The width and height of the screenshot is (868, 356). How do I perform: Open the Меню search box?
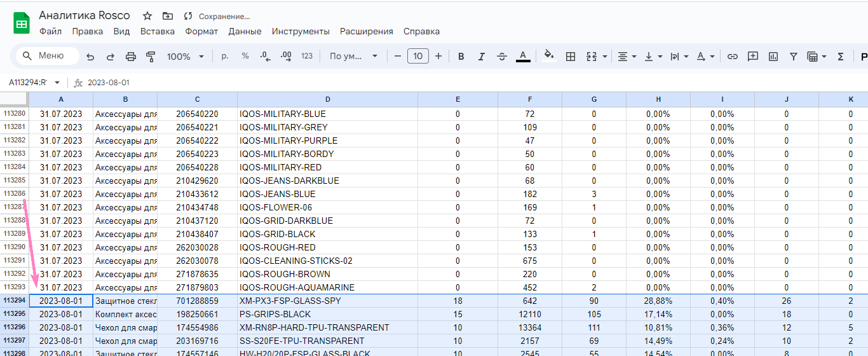tap(48, 56)
